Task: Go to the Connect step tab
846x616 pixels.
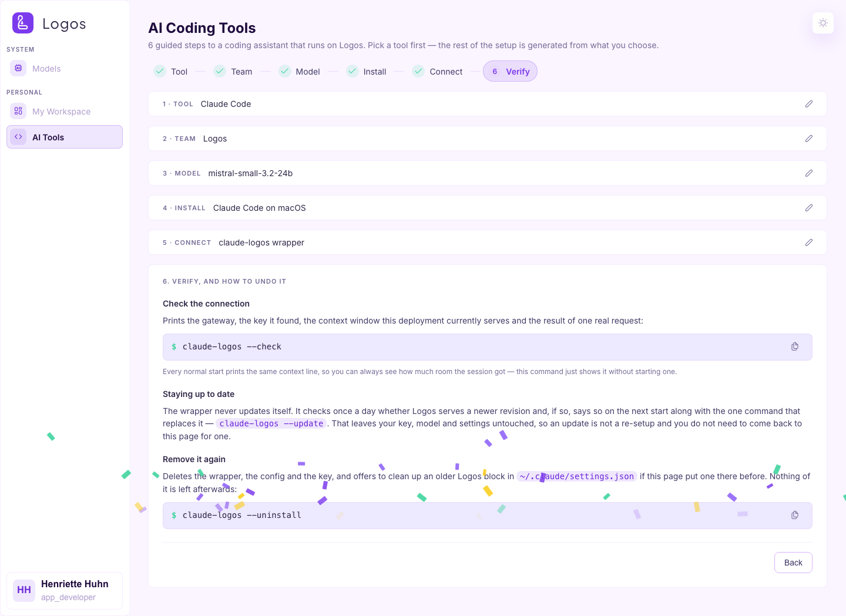Action: [x=438, y=71]
